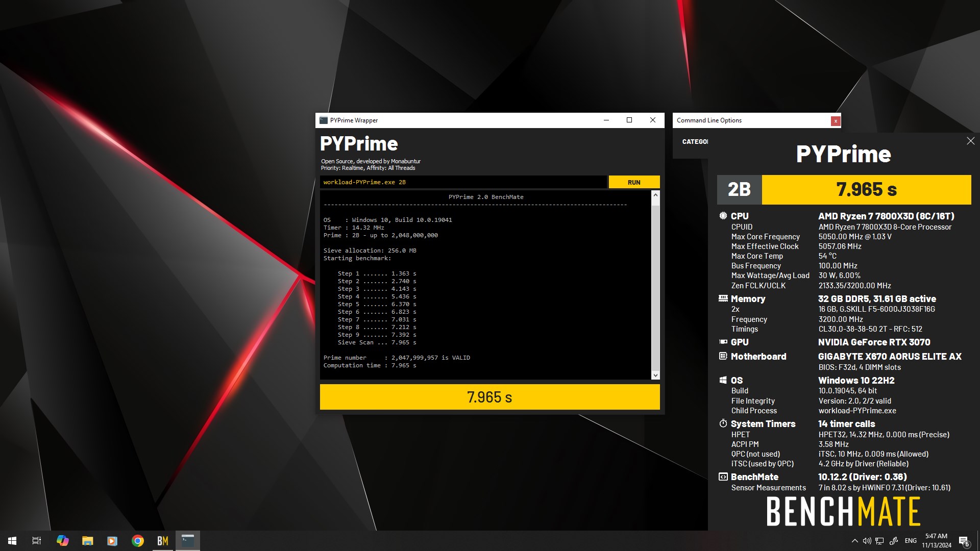Click 'BIOS: F32d, 4 DIMM slots' text
Image resolution: width=980 pixels, height=551 pixels.
(x=860, y=367)
